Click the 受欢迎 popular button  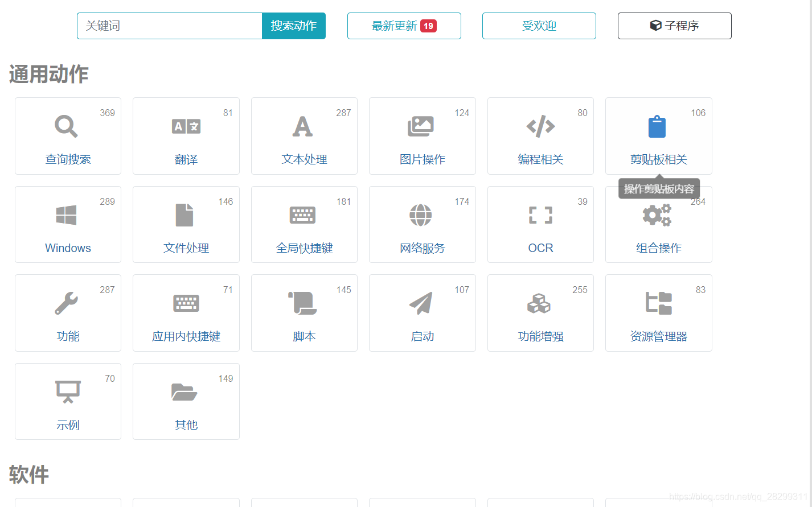click(x=539, y=26)
